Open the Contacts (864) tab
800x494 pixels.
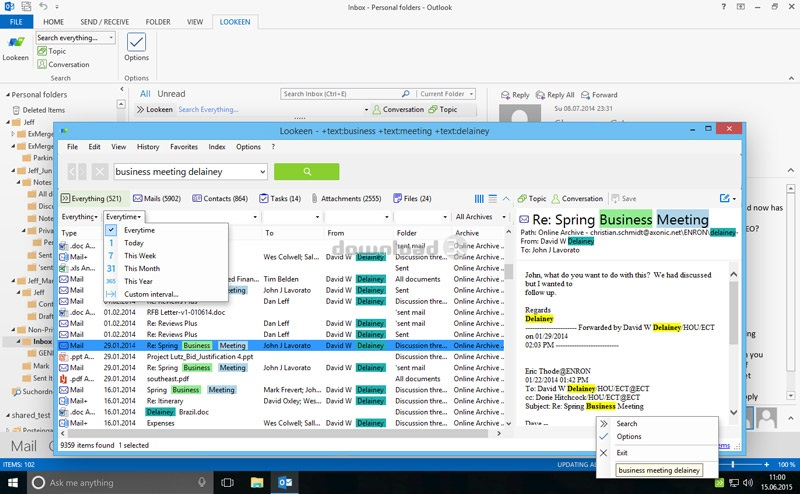pyautogui.click(x=220, y=199)
